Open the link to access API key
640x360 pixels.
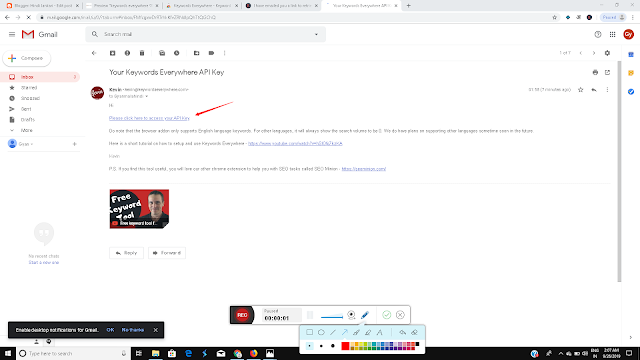pyautogui.click(x=149, y=118)
